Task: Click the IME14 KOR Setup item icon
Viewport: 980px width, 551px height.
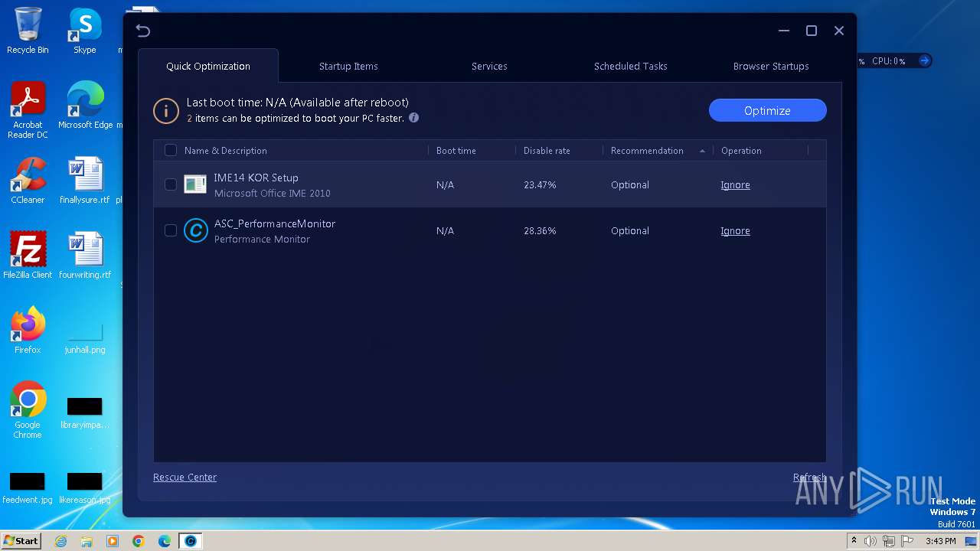Action: (195, 184)
